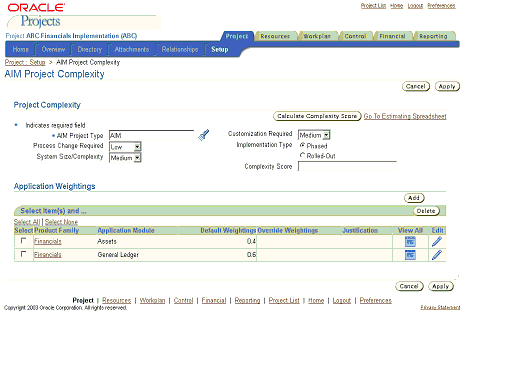Screen dimensions: 512x384
Task: Click the bottom Cancel button
Action: point(409,286)
